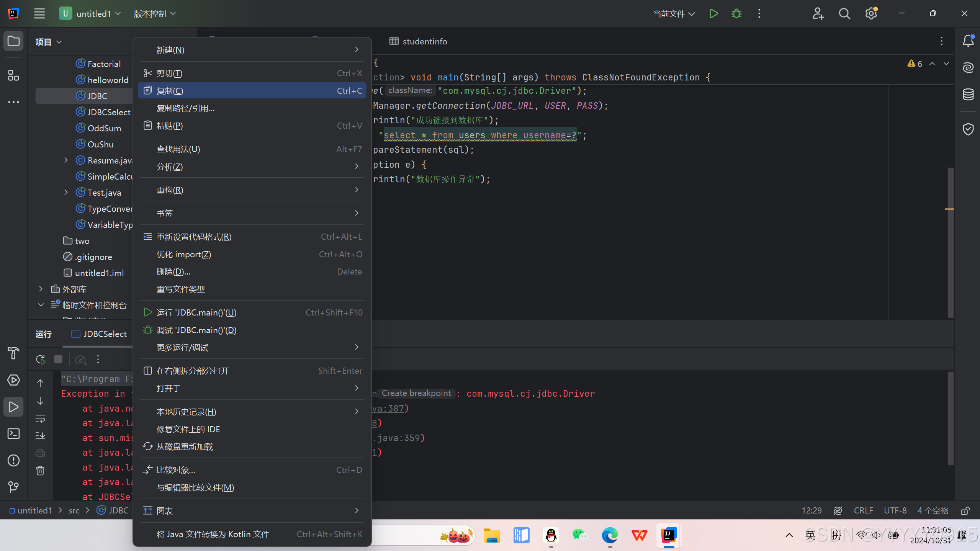Click the Create breakpoint link
Viewport: 980px width, 551px height.
(416, 393)
